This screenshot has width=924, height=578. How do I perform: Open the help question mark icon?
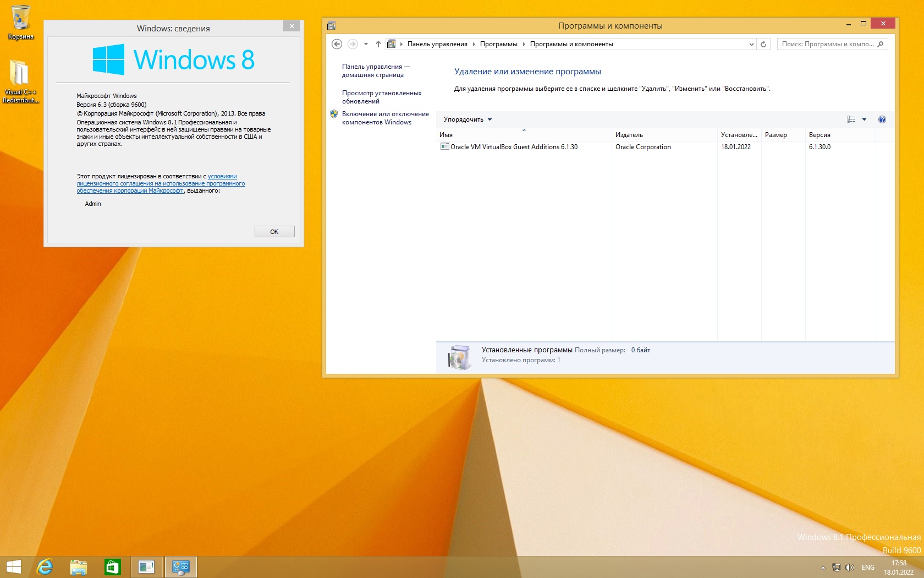pyautogui.click(x=882, y=119)
